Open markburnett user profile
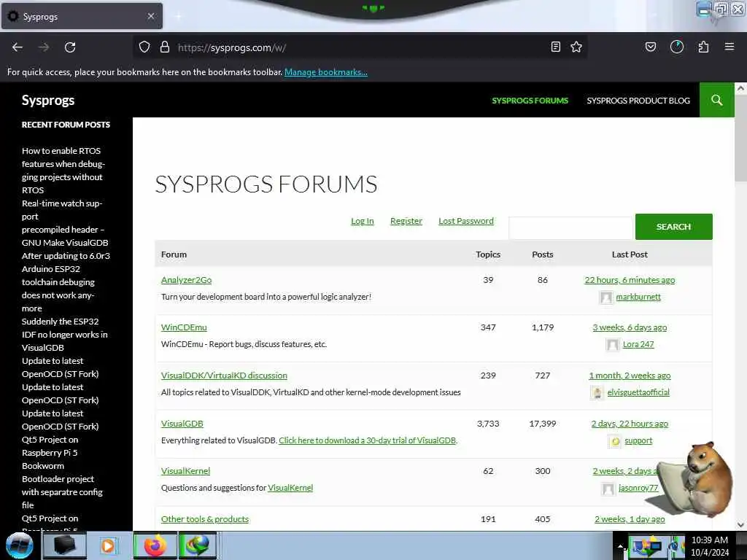This screenshot has height=560, width=747. 638,297
